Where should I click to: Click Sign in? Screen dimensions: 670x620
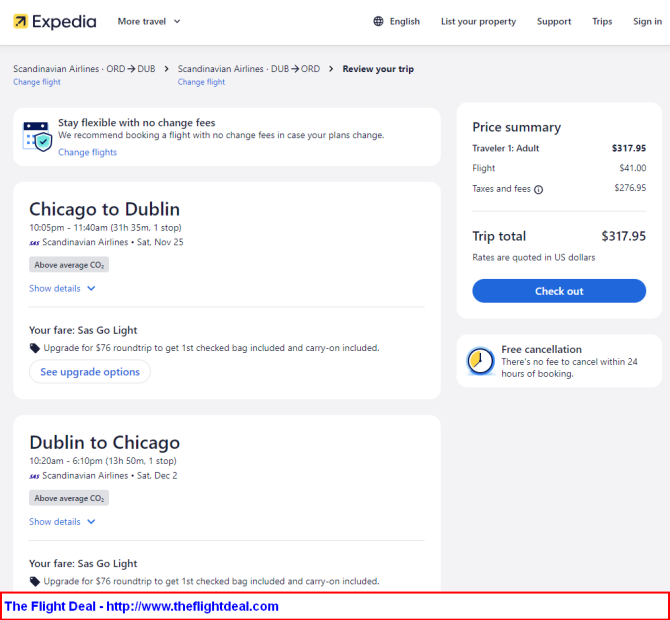coord(647,21)
